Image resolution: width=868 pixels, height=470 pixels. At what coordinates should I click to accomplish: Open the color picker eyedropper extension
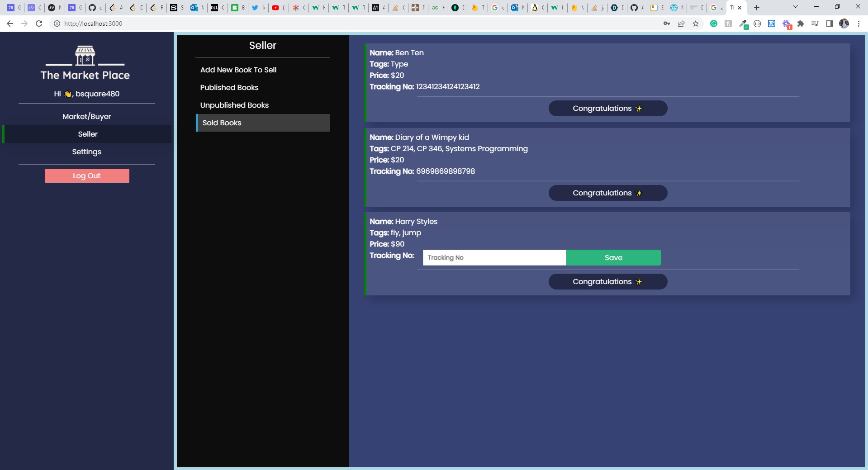point(743,24)
